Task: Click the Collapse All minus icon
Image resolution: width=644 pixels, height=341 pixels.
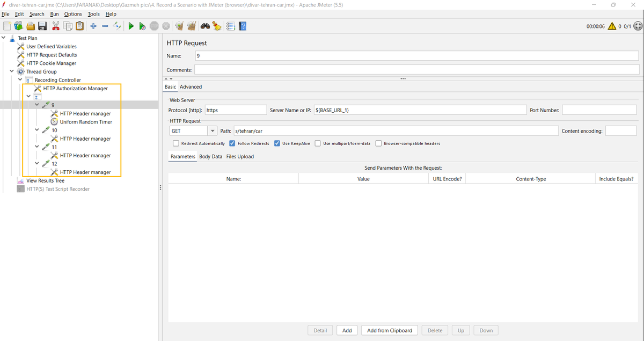Action: pos(105,26)
